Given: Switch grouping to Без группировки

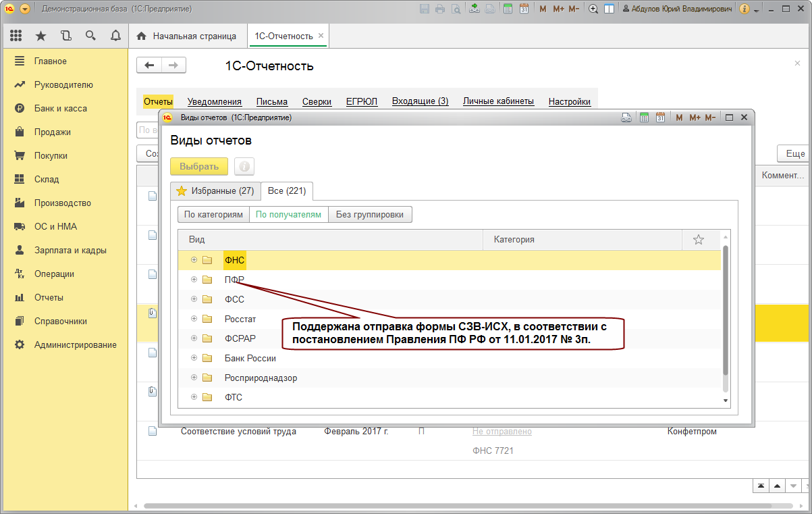Looking at the screenshot, I should (370, 215).
